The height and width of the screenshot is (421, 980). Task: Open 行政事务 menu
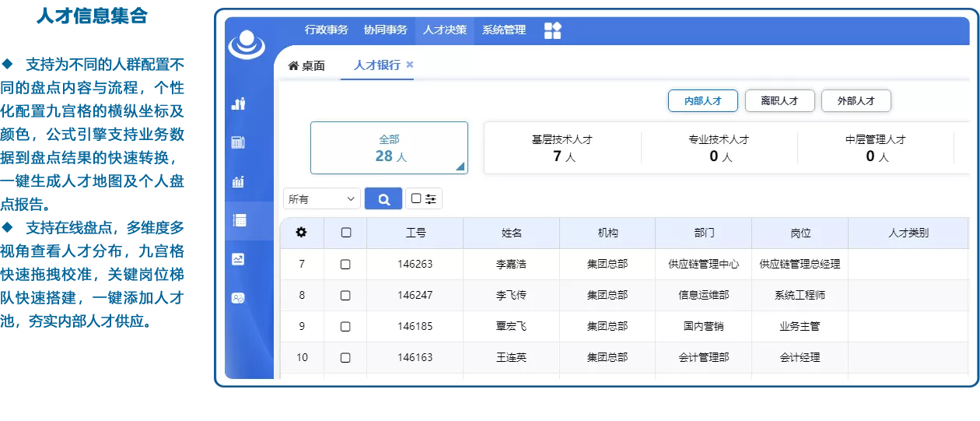pyautogui.click(x=327, y=30)
